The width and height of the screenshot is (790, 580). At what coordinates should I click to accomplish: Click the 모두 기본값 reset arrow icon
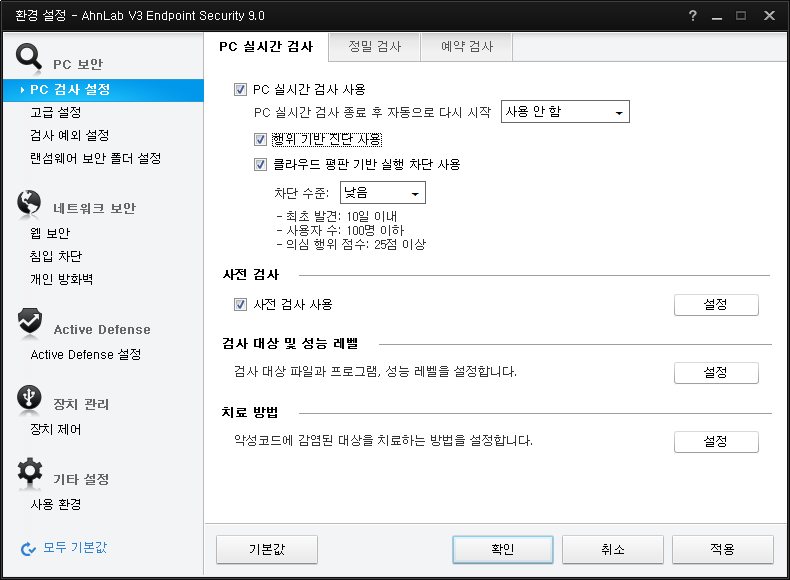pyautogui.click(x=28, y=549)
